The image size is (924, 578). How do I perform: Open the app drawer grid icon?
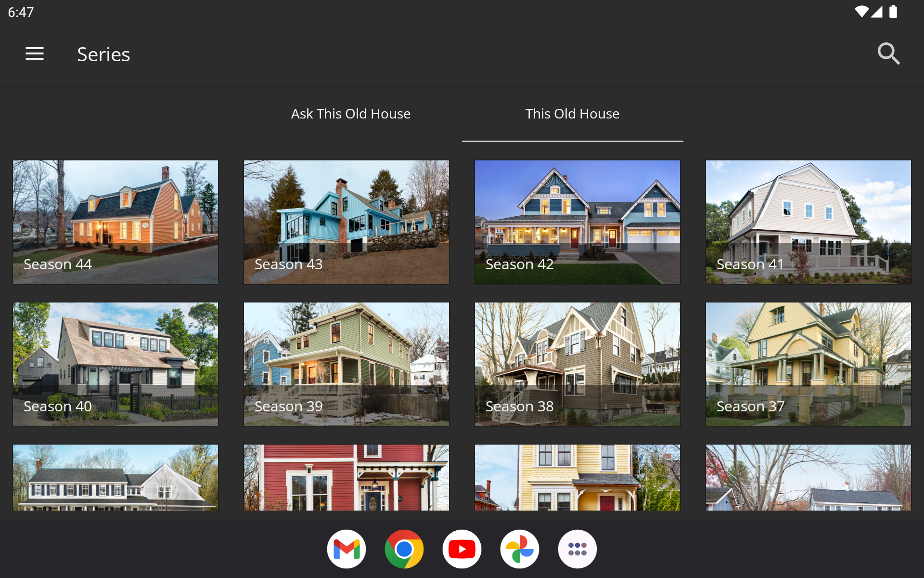tap(577, 549)
